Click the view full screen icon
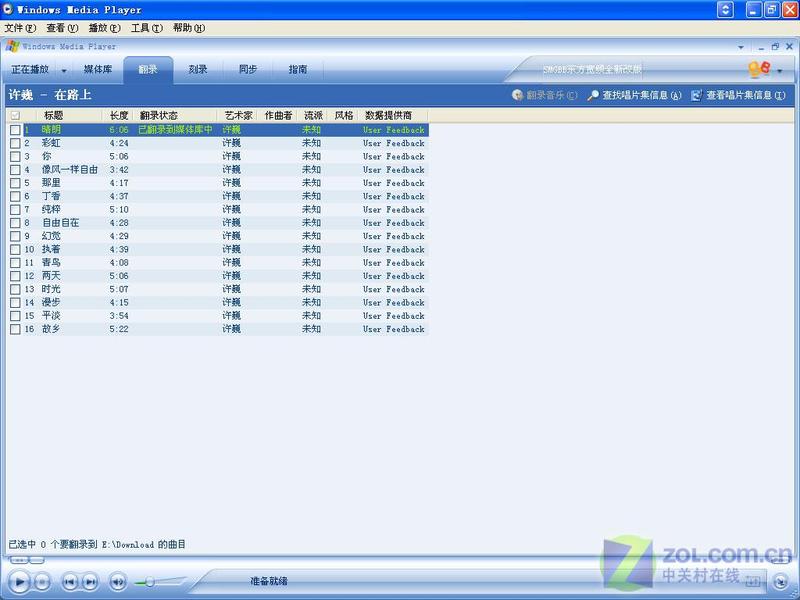Image resolution: width=800 pixels, height=600 pixels. pos(753,581)
